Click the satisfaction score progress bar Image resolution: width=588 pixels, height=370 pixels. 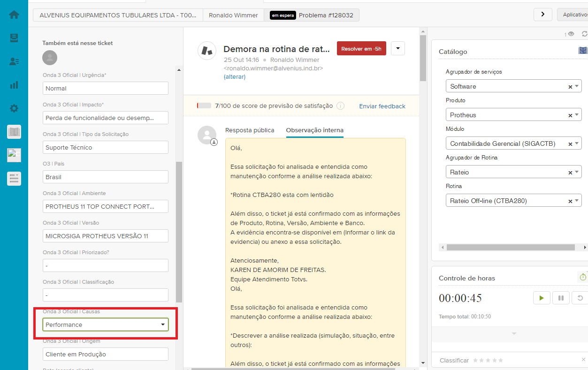coord(204,106)
